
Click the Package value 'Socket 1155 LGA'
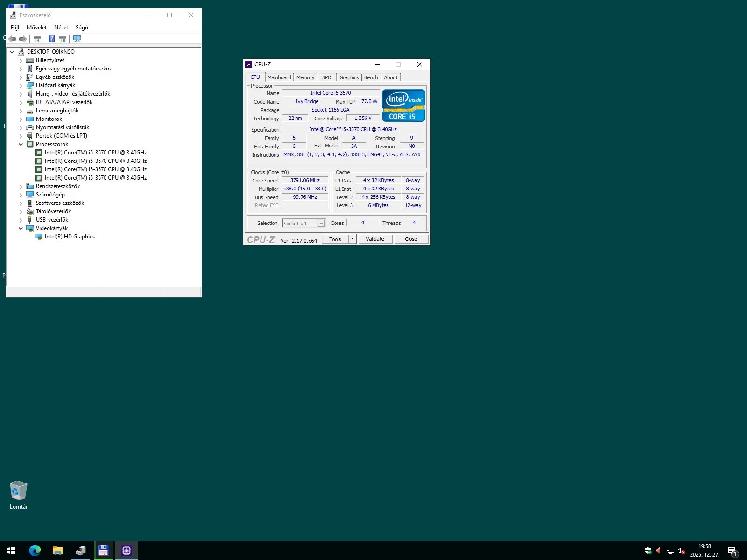coord(331,110)
